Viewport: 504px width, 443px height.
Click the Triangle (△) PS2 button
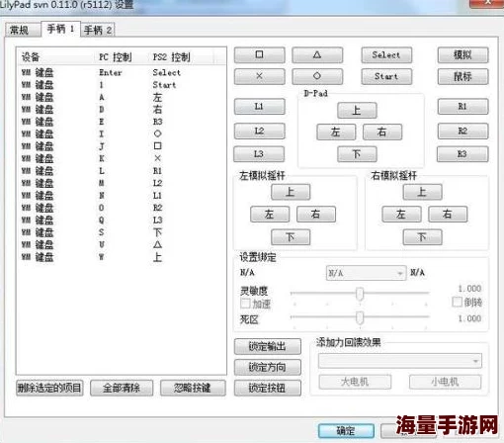coord(317,55)
